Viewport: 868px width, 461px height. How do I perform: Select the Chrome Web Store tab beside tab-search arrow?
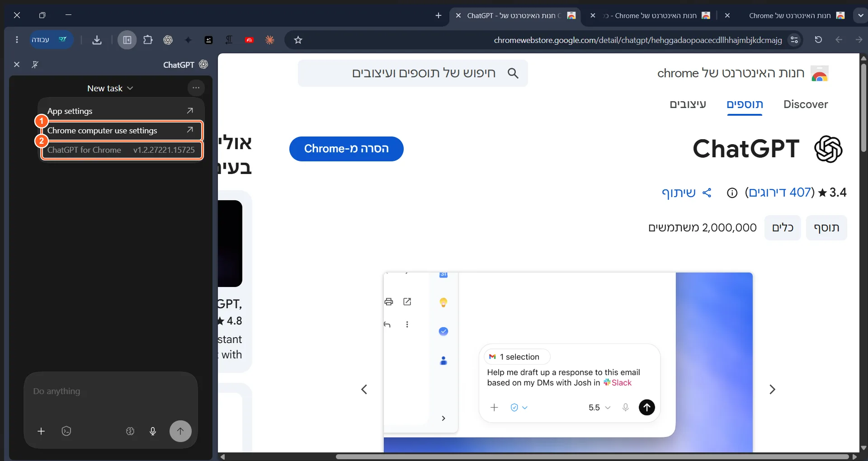[x=789, y=15]
